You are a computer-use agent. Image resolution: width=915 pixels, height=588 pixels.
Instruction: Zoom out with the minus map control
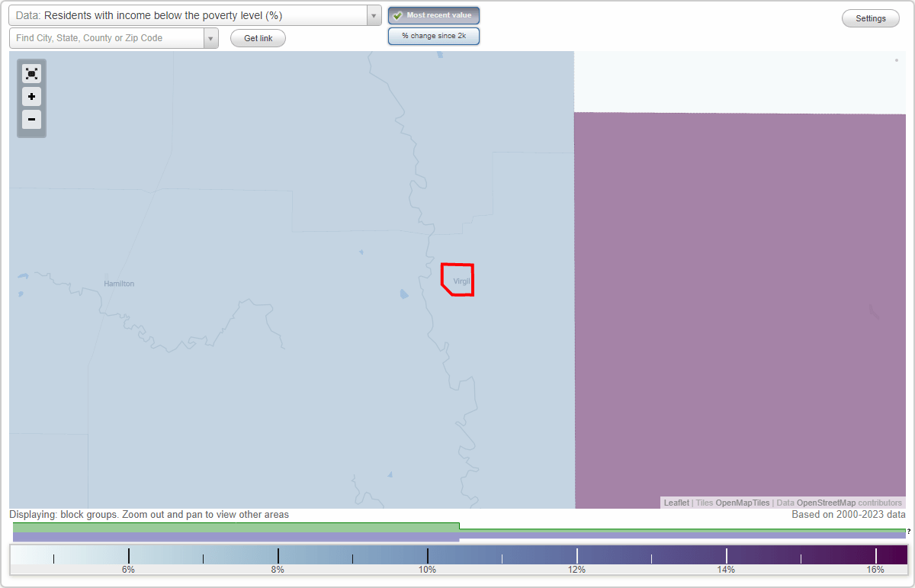31,120
